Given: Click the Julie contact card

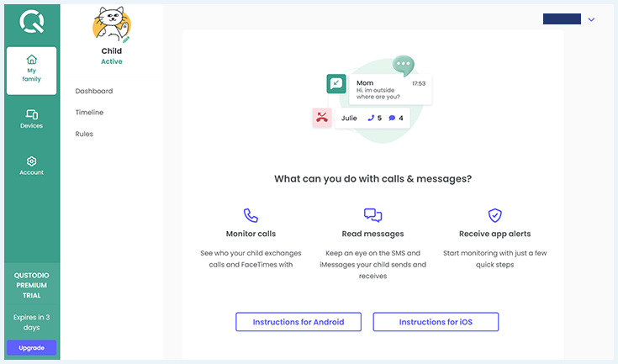Looking at the screenshot, I should (372, 119).
